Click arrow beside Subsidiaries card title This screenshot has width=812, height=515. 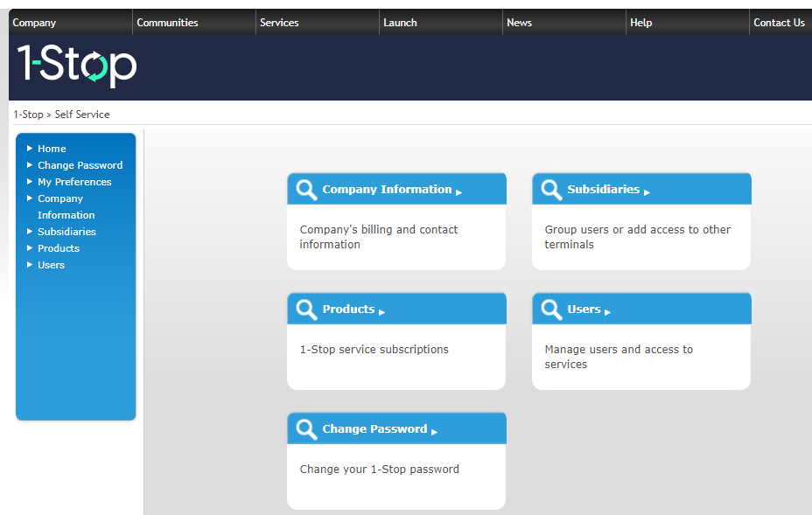647,192
